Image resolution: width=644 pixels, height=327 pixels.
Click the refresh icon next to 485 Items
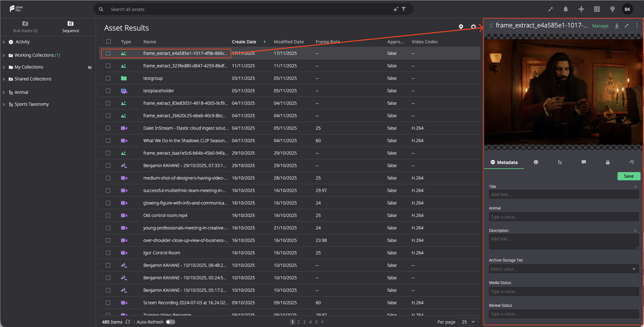[128, 322]
